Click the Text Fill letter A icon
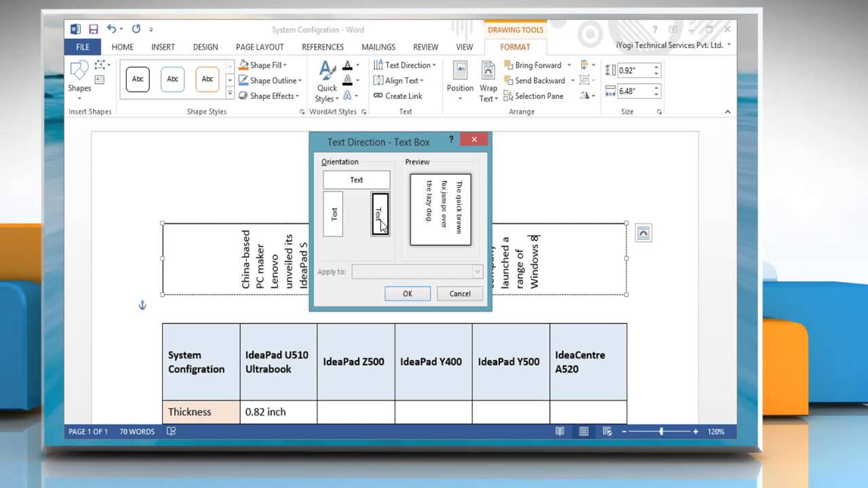 tap(347, 66)
